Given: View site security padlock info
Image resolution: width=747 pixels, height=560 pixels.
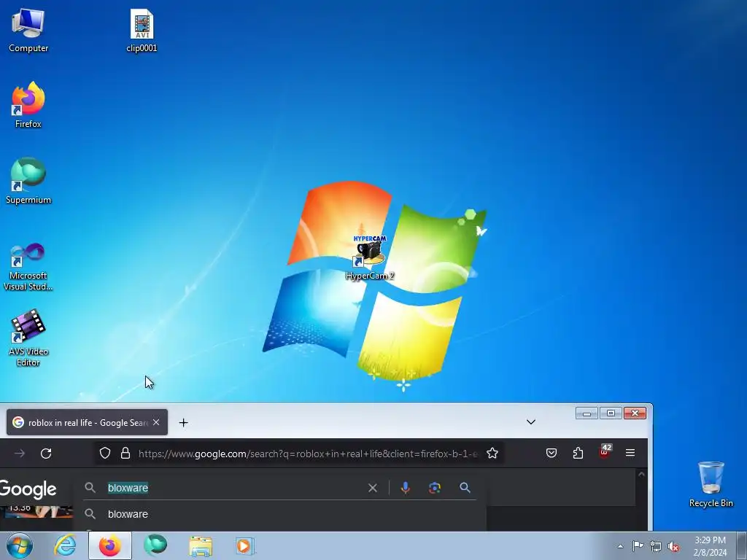Looking at the screenshot, I should click(125, 454).
